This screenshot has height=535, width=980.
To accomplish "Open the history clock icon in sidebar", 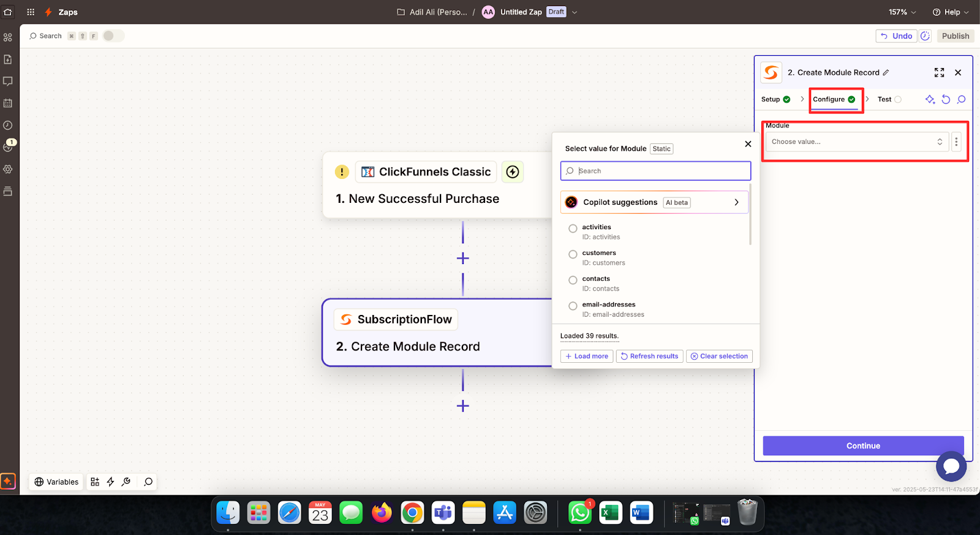I will 8,125.
